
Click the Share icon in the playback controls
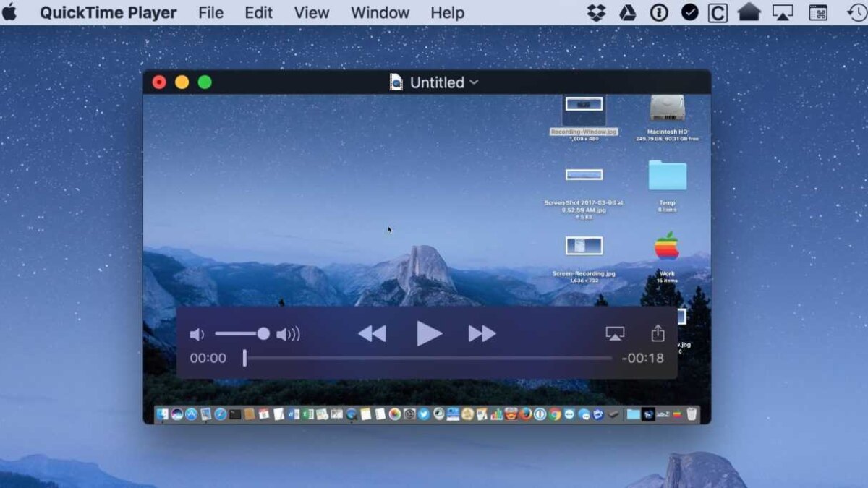(x=657, y=333)
